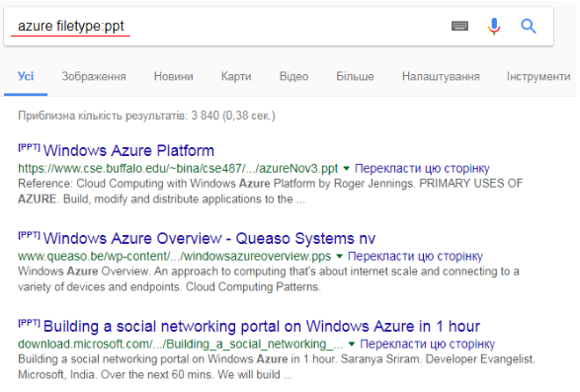Viewport: 580px width, 392px height.
Task: Click the queaso.be windowsazureoverview.pps URL text
Action: click(x=175, y=256)
